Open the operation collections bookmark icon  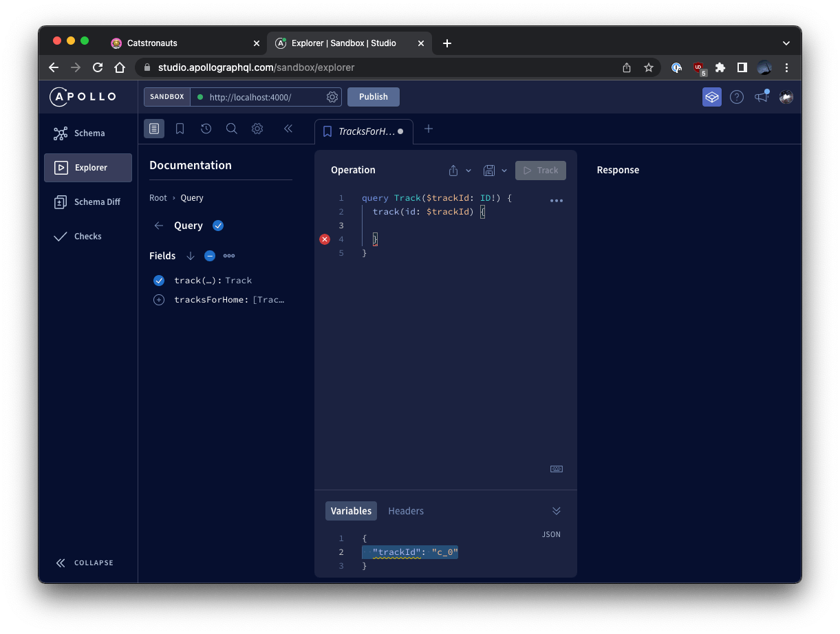180,129
